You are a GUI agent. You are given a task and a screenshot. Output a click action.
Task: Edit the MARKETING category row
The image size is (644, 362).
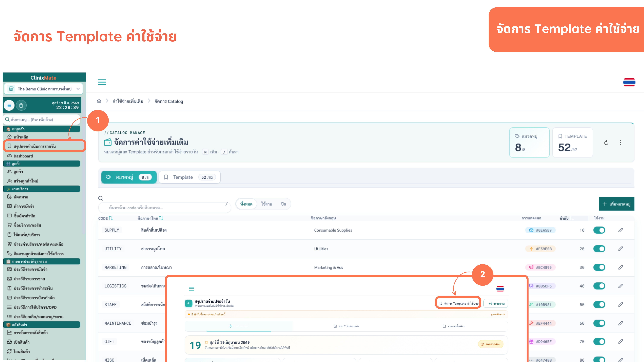pyautogui.click(x=620, y=267)
